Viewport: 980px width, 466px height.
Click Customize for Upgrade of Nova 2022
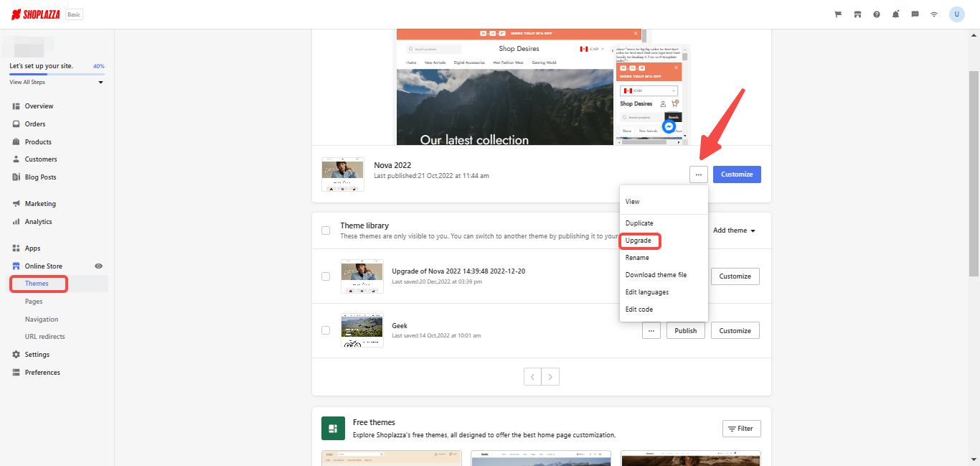(735, 276)
